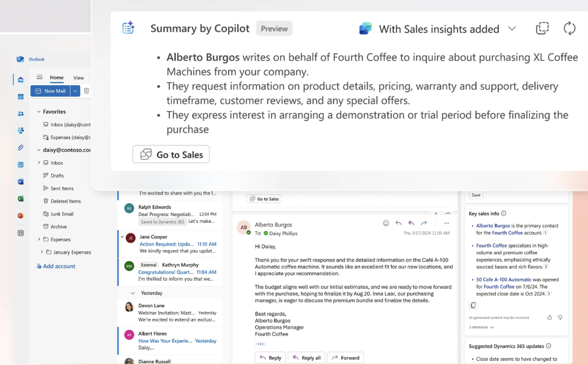Screen dimensions: 588x365
Task: Collapse the Yesterday message group
Action: (x=133, y=293)
